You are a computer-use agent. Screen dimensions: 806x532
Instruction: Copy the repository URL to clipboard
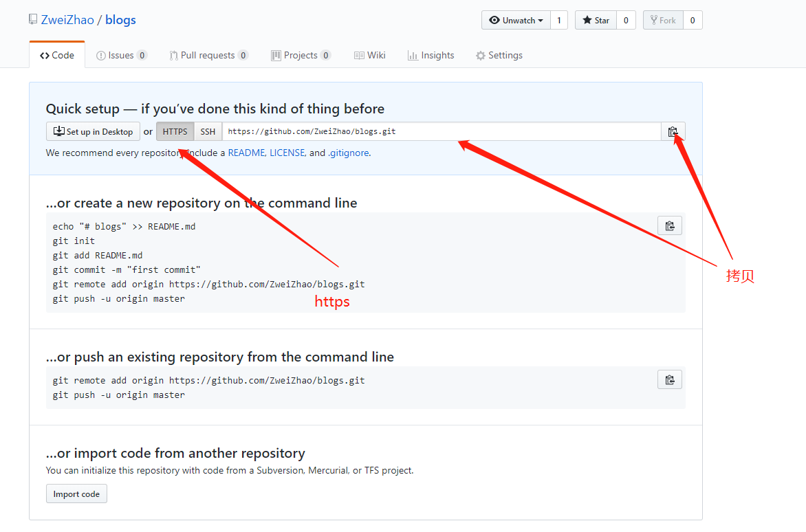tap(673, 131)
